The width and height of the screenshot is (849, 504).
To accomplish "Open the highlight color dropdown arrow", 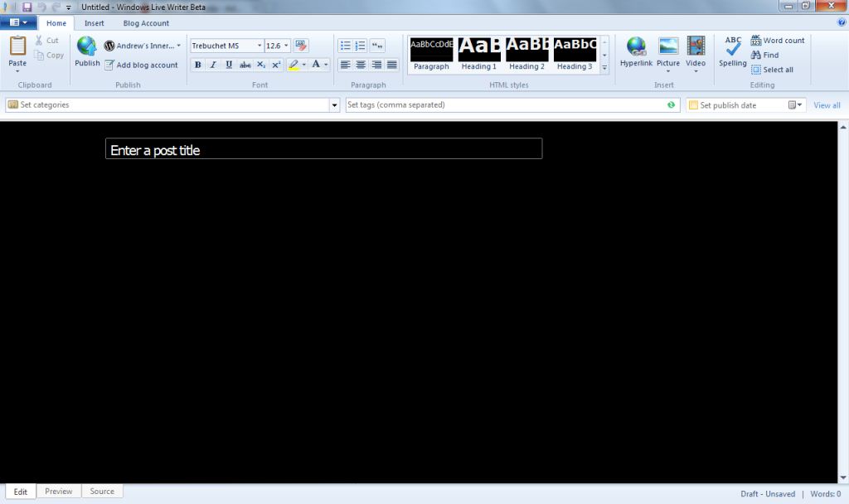I will (303, 65).
